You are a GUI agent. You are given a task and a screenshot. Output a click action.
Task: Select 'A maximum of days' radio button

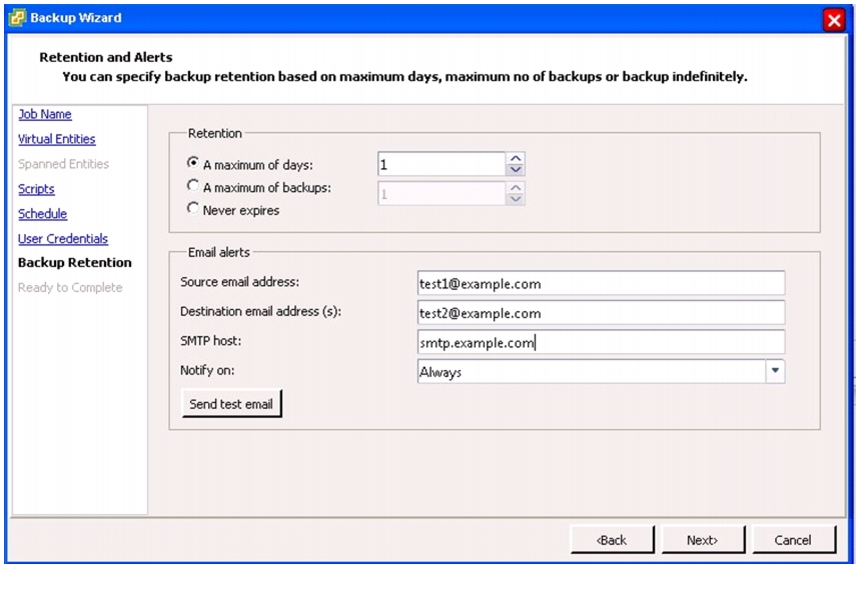tap(193, 163)
